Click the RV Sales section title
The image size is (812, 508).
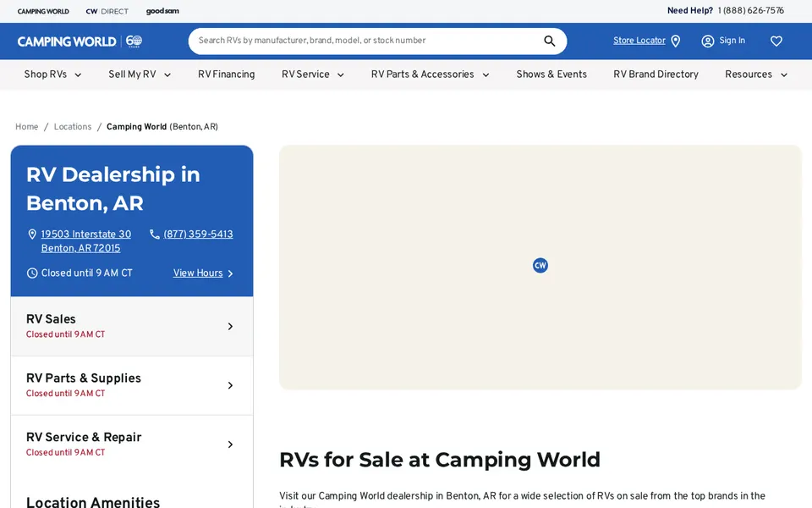[x=51, y=319]
